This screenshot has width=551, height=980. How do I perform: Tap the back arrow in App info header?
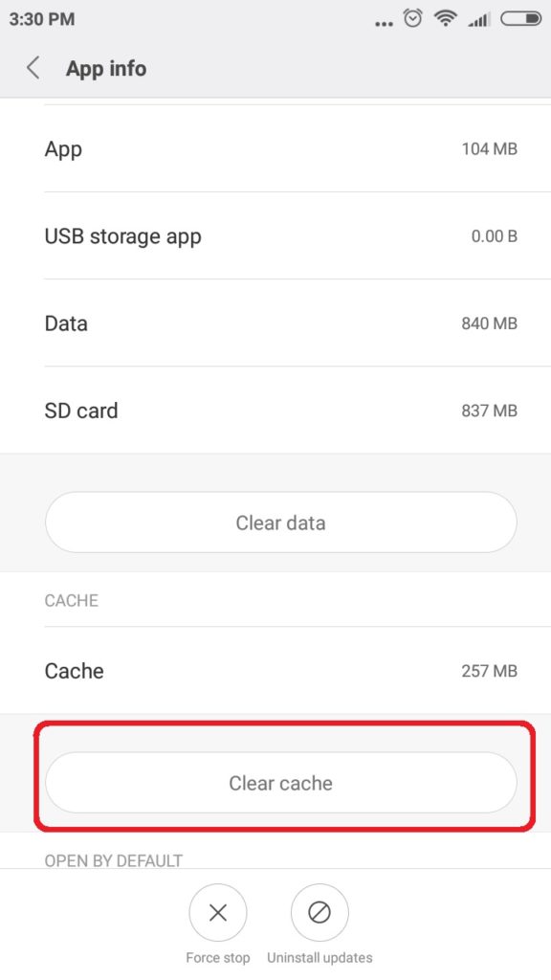tap(33, 68)
